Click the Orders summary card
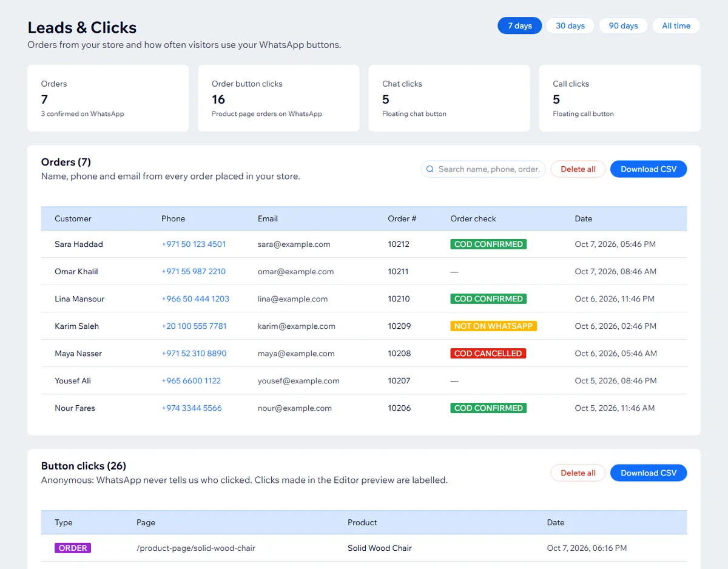 [x=108, y=98]
